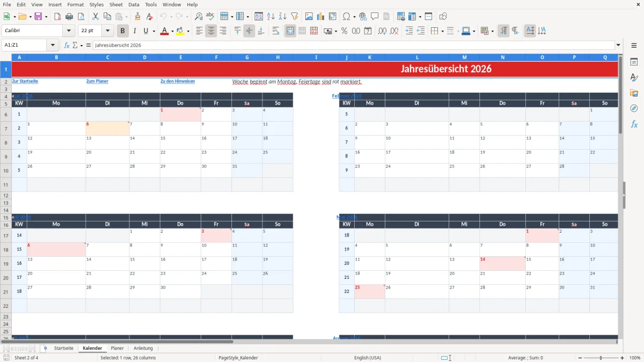Open sidebar Gallery icon
Screen dimensions: 644x362
[634, 93]
